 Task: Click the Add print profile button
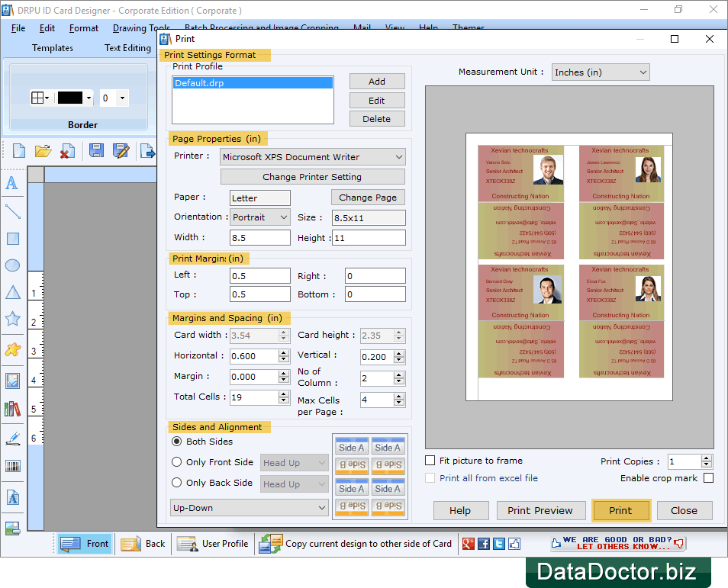pyautogui.click(x=377, y=81)
